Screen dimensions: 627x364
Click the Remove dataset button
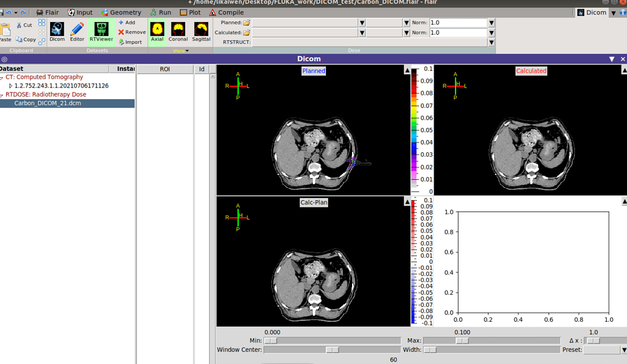click(x=132, y=32)
